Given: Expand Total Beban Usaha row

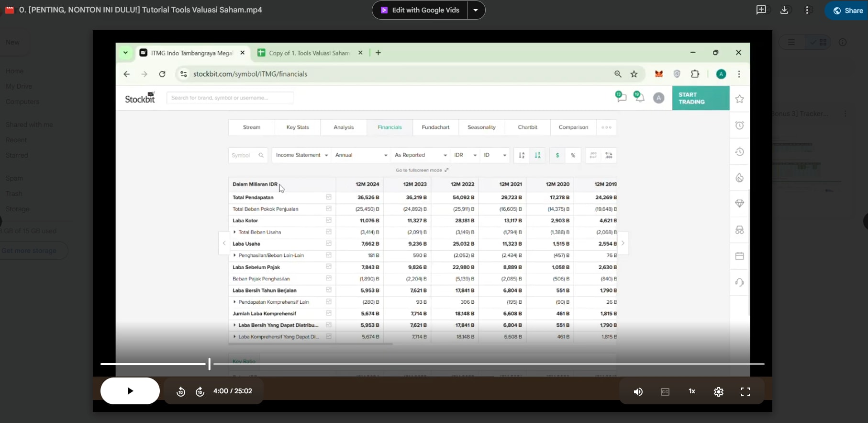Looking at the screenshot, I should pos(234,232).
